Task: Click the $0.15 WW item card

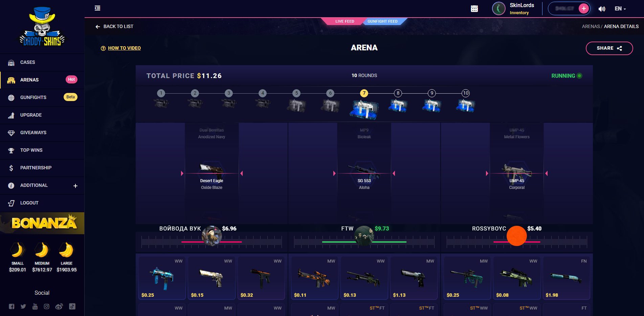Action: [212, 278]
